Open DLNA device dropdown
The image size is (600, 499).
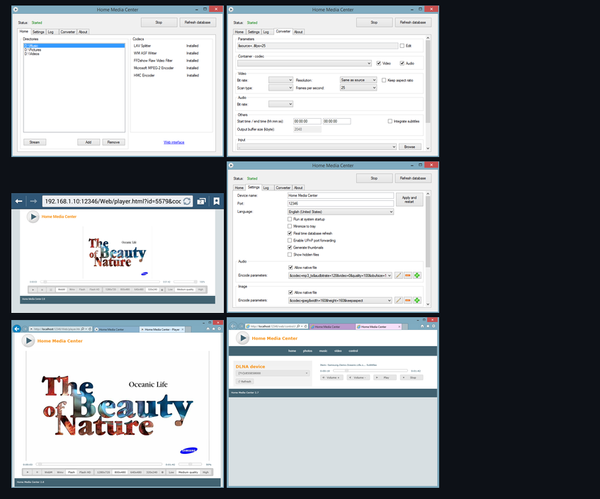(272, 373)
